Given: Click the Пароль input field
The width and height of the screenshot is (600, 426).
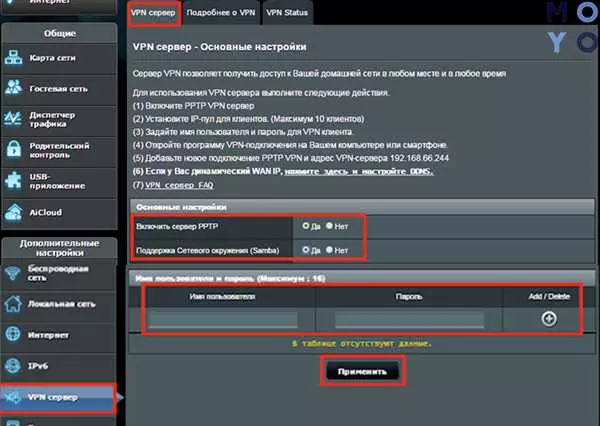Looking at the screenshot, I should pyautogui.click(x=409, y=320).
